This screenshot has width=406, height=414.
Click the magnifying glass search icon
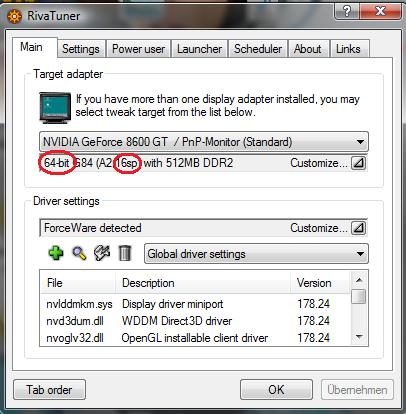(79, 253)
